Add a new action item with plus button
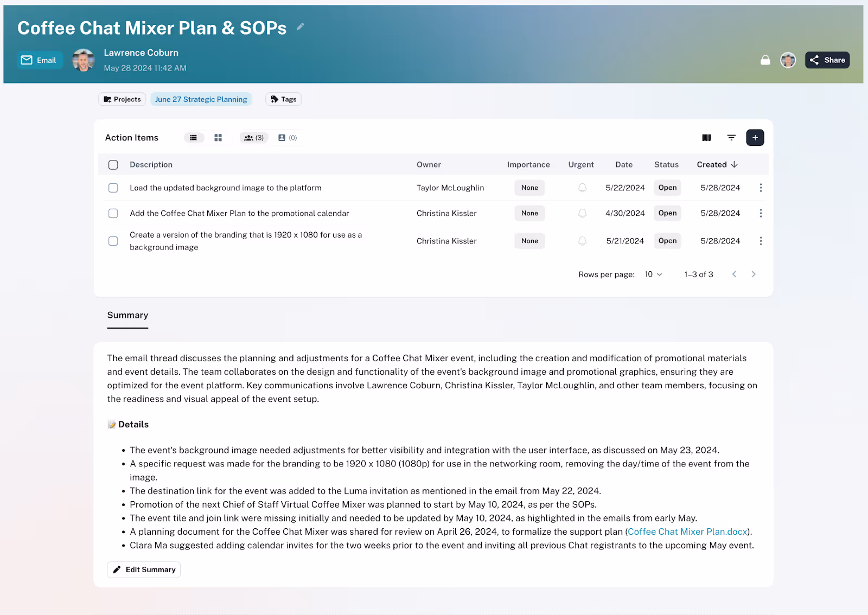The height and width of the screenshot is (615, 868). [755, 138]
